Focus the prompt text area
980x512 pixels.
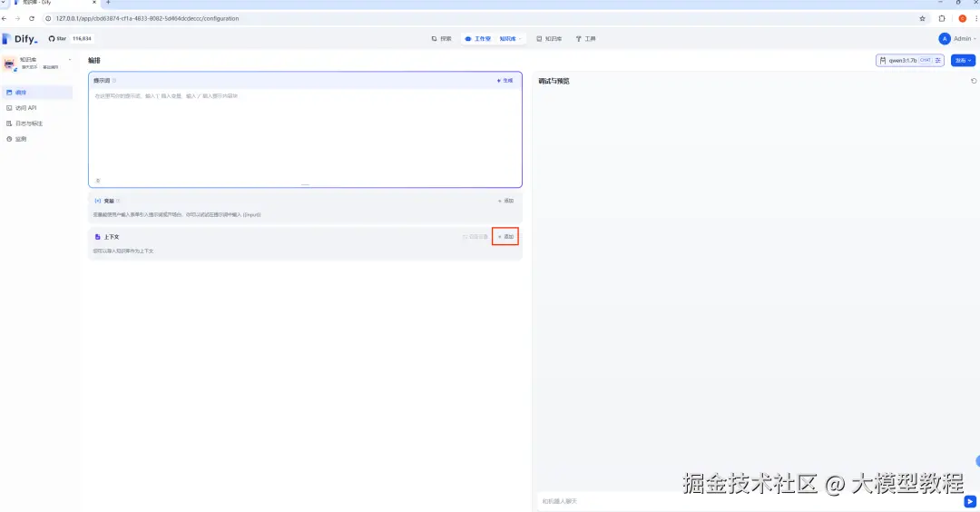305,133
